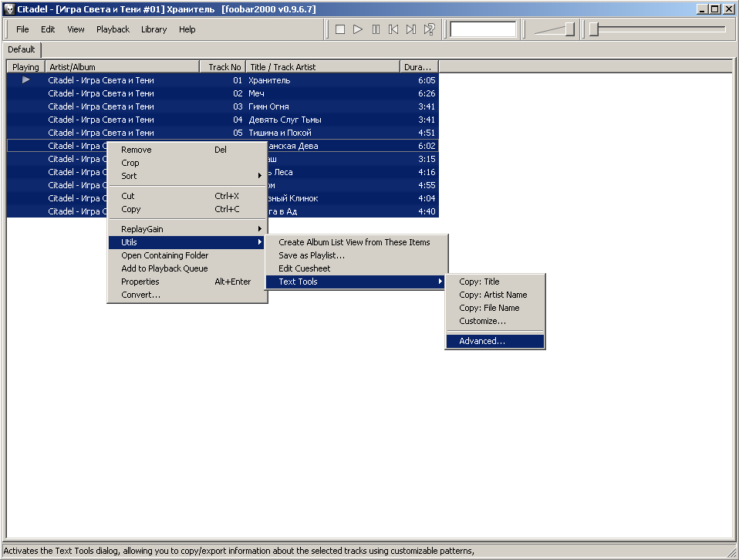Click the empty toolbar text field
This screenshot has height=560, width=739.
484,29
